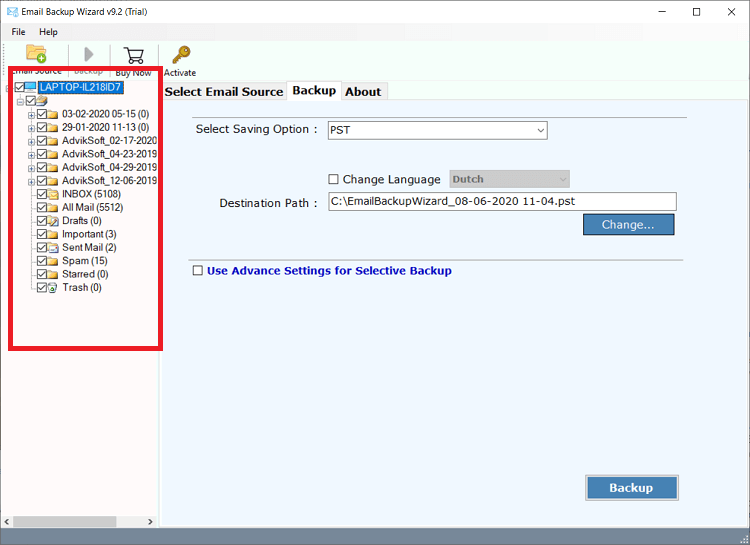The image size is (750, 545).
Task: Open the Help menu
Action: [48, 32]
